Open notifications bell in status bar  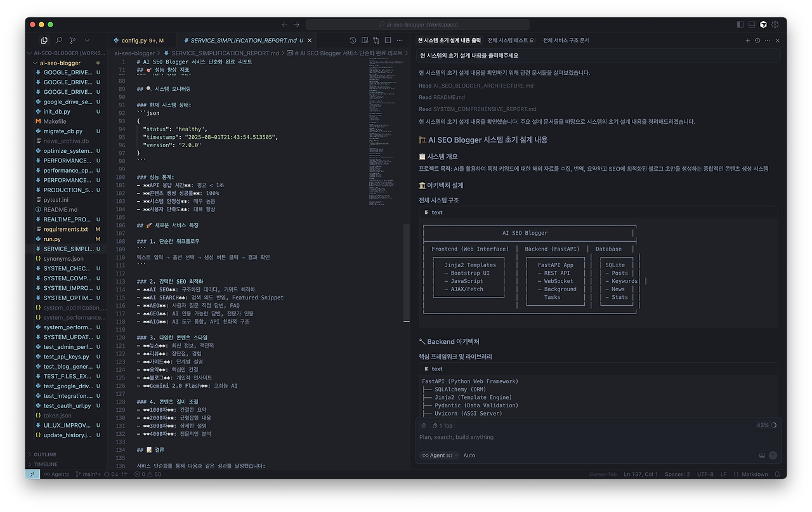pyautogui.click(x=776, y=474)
